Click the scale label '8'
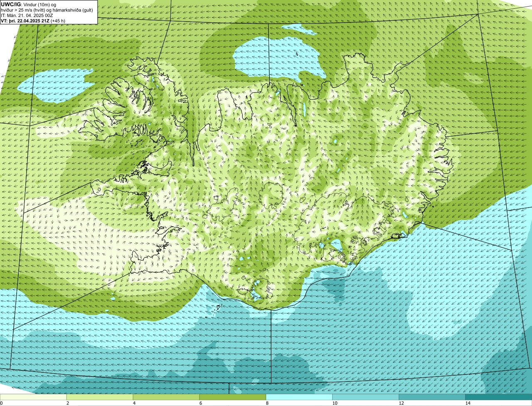 point(267,403)
